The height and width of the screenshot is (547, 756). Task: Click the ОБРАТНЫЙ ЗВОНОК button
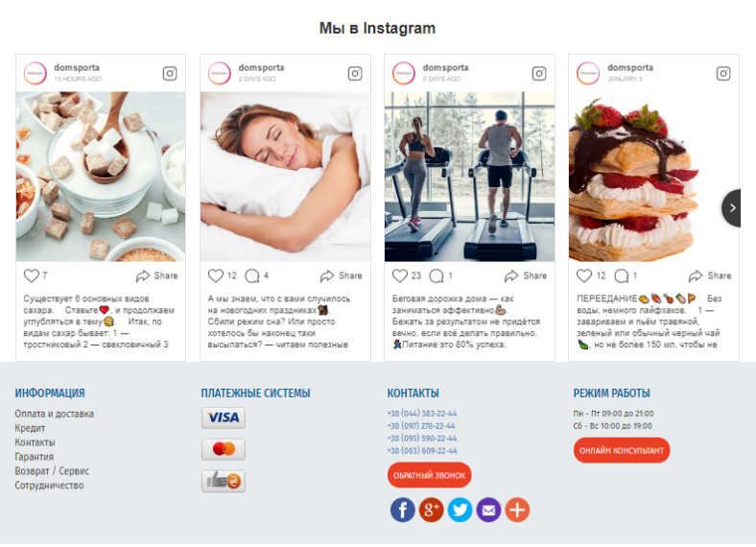[429, 475]
